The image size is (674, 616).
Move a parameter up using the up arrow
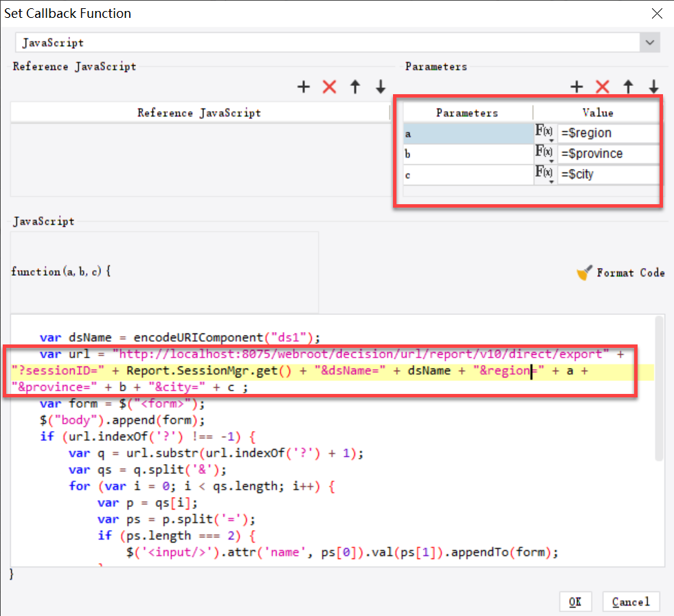(627, 87)
